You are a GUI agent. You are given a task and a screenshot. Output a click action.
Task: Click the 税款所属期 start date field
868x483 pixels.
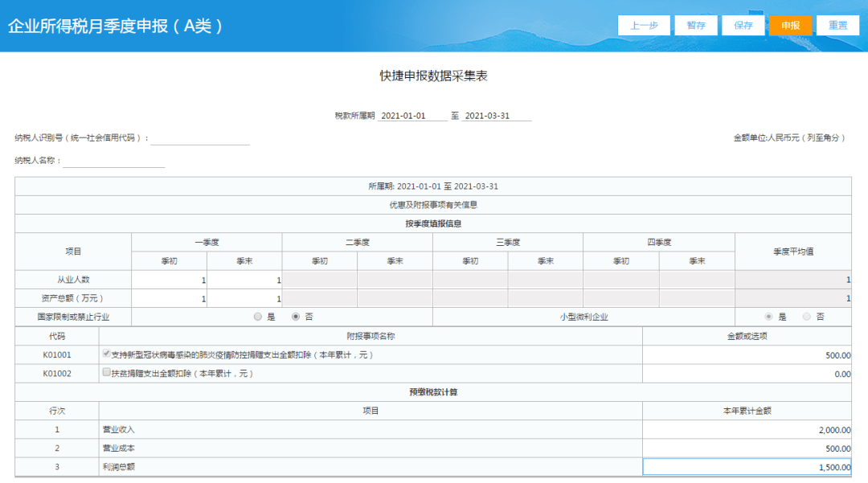click(412, 116)
